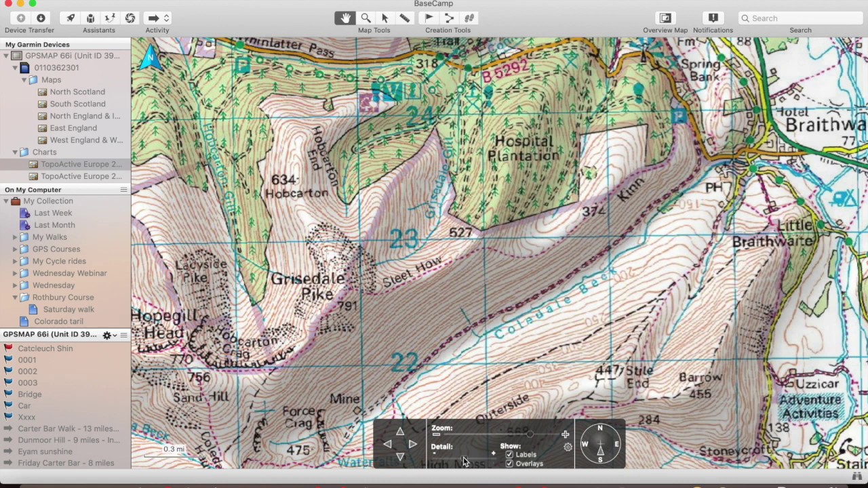Select the Saturday walk list
Viewport: 868px width, 488px height.
[68, 310]
